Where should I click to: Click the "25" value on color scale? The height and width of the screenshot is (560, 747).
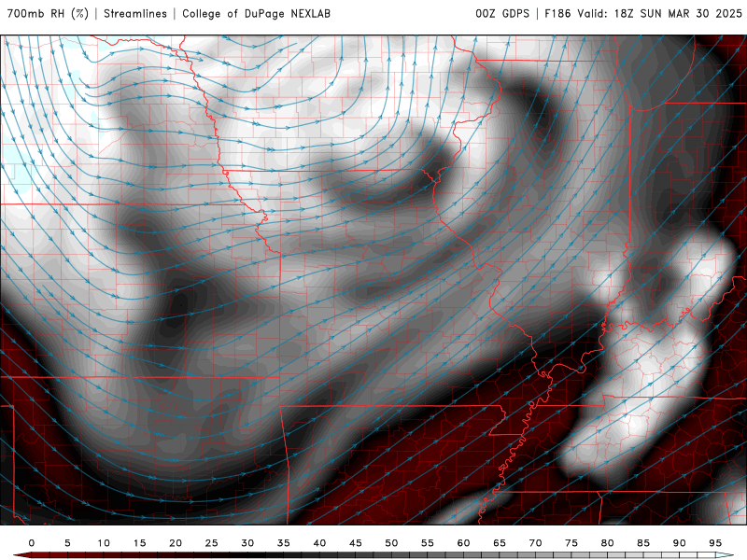tap(212, 543)
